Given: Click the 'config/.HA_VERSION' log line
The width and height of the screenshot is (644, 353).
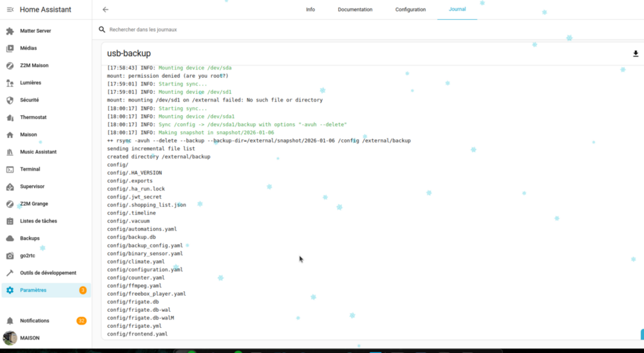Looking at the screenshot, I should pyautogui.click(x=135, y=173).
